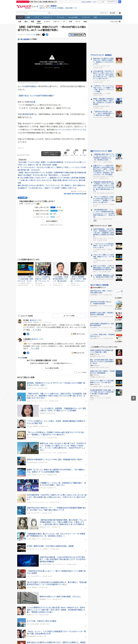Click the headline comment count 720 icon
Image resolution: width=138 pixels, height=644 pixels.
(x=33, y=35)
